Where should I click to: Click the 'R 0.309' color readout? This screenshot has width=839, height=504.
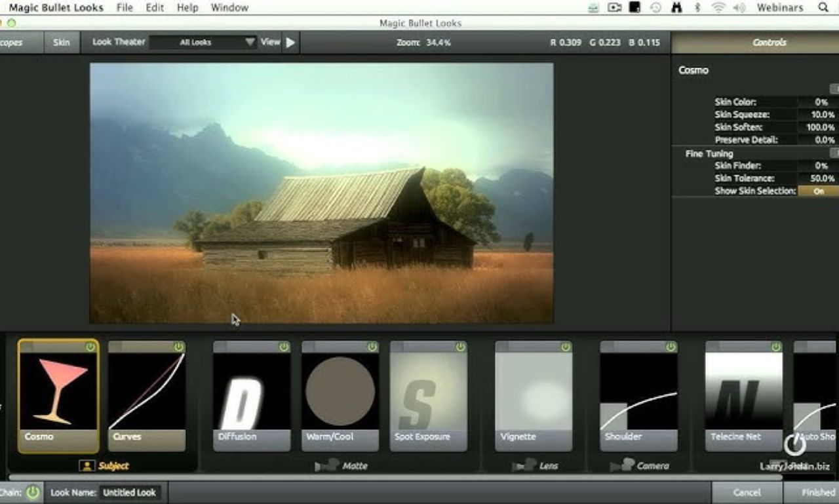point(565,43)
